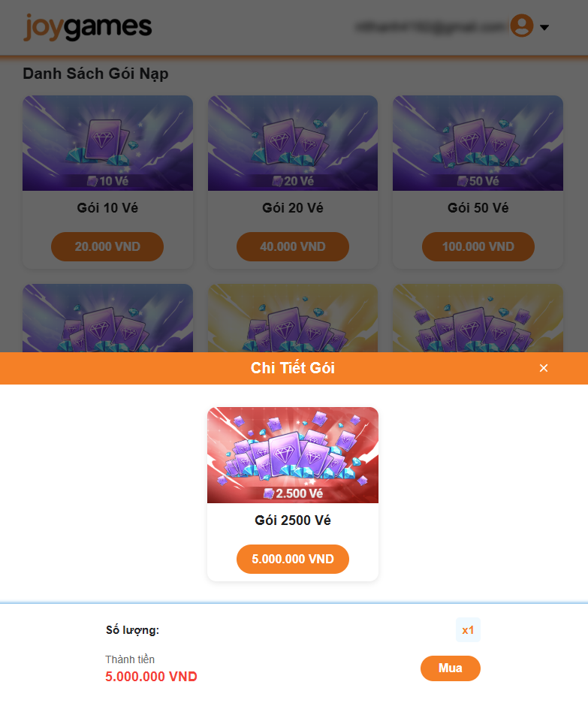The image size is (588, 712).
Task: Open the user profile avatar icon
Action: point(522,26)
